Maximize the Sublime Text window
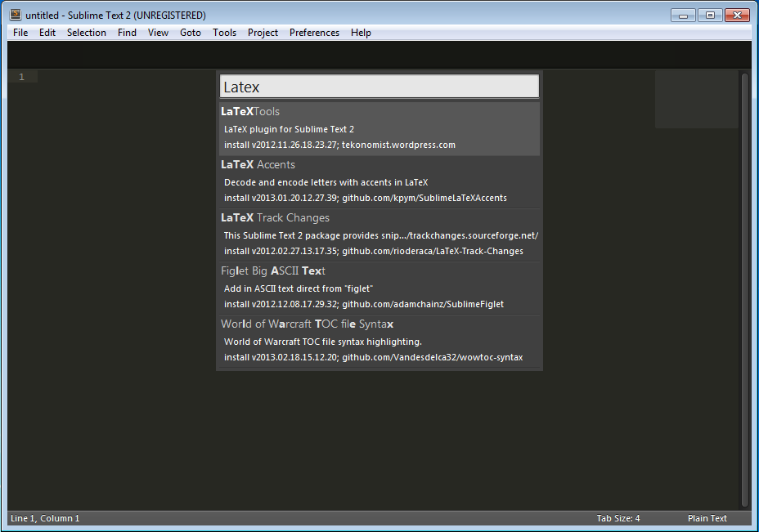This screenshot has height=532, width=759. coord(710,16)
